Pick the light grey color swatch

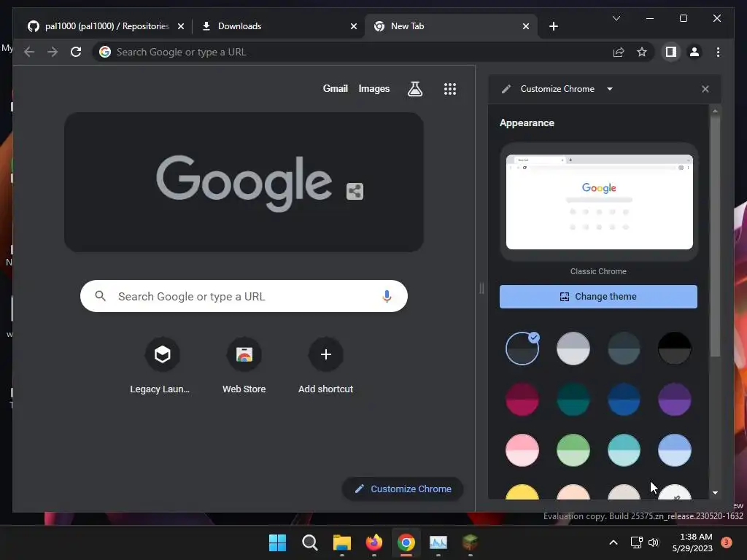pyautogui.click(x=573, y=349)
